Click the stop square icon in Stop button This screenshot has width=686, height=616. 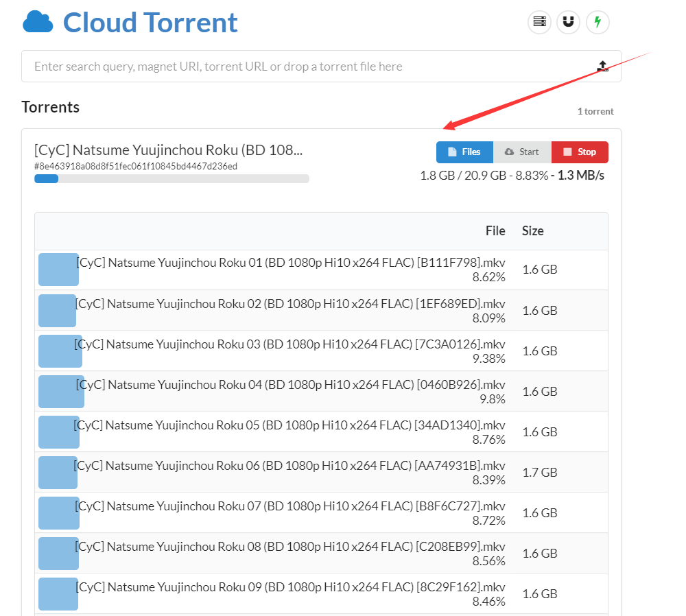(x=566, y=152)
